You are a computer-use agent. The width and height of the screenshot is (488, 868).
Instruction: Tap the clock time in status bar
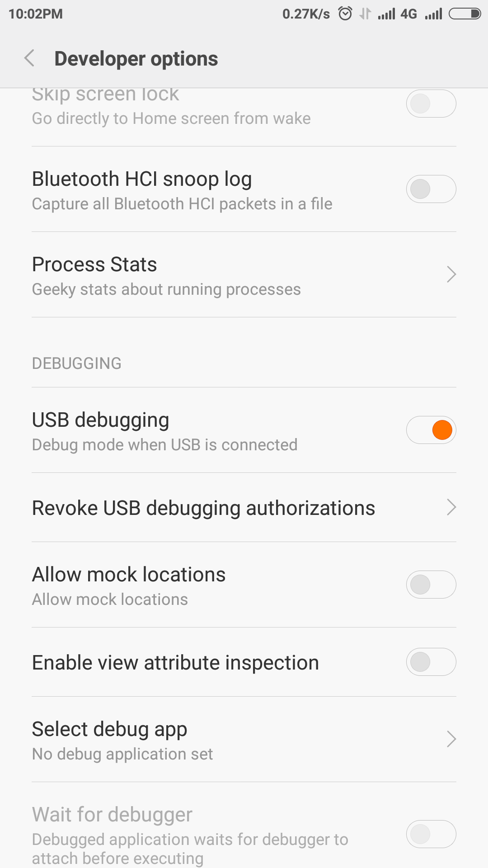pyautogui.click(x=36, y=14)
